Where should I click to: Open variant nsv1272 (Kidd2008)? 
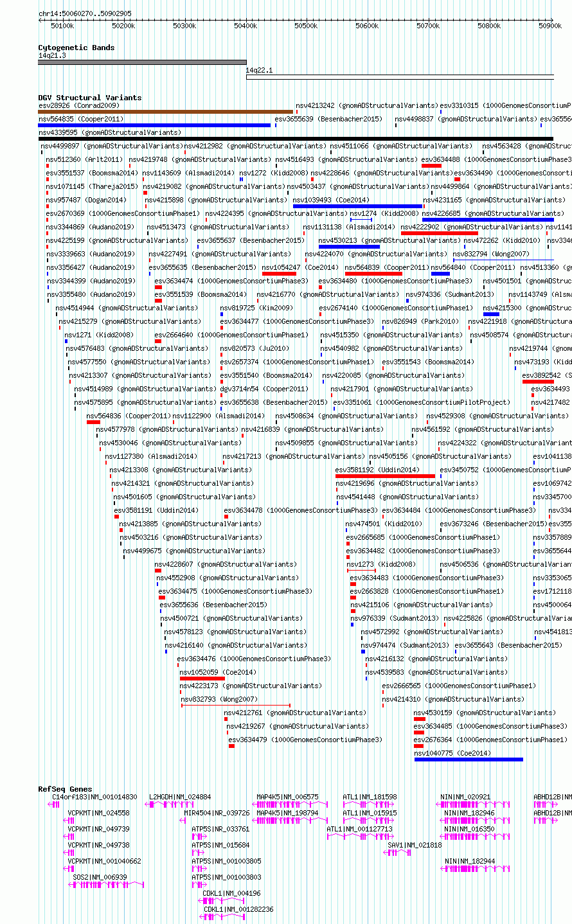pos(274,173)
